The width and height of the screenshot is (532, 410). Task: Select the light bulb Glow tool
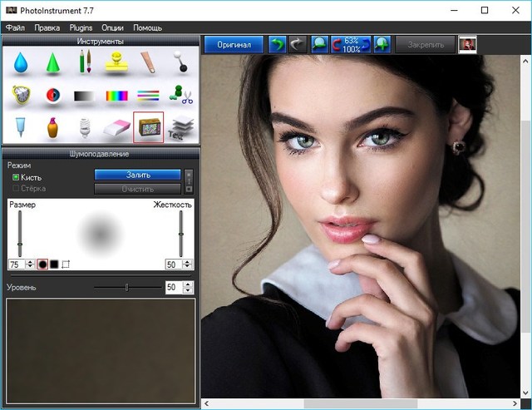[84, 127]
